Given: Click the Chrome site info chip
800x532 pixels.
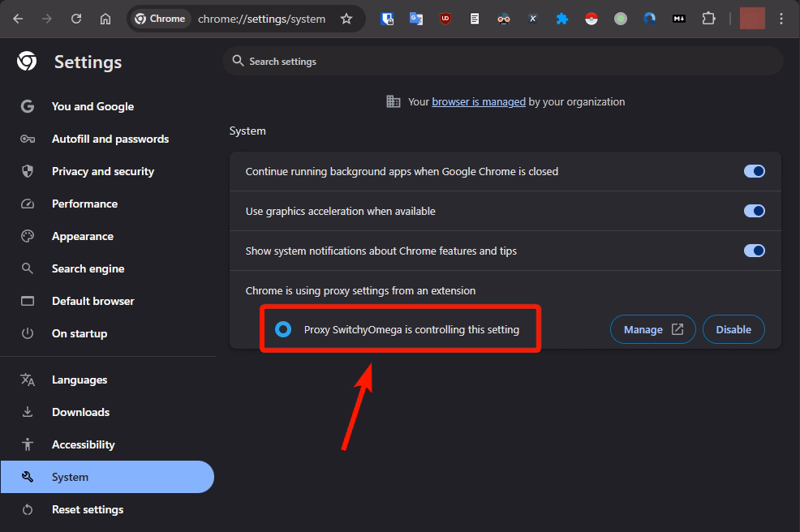Looking at the screenshot, I should click(160, 19).
